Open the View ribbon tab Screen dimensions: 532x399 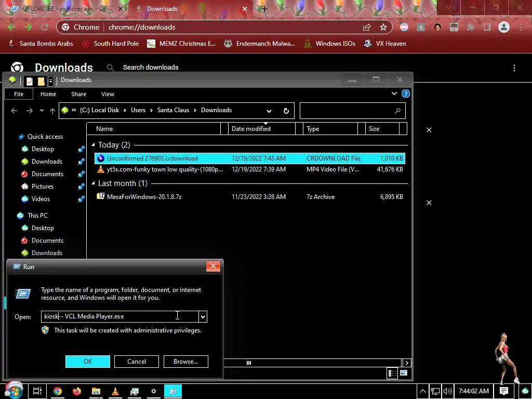pyautogui.click(x=108, y=94)
